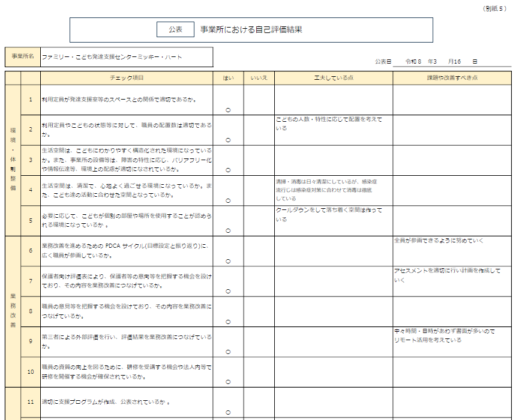Click the 公表 box in the title
Image resolution: width=516 pixels, height=420 pixels.
pos(175,29)
